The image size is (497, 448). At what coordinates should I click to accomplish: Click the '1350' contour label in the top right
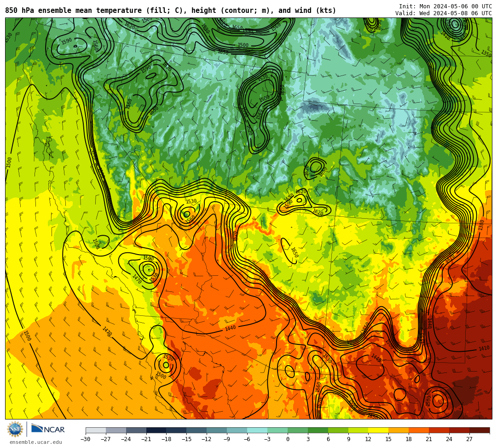486,53
